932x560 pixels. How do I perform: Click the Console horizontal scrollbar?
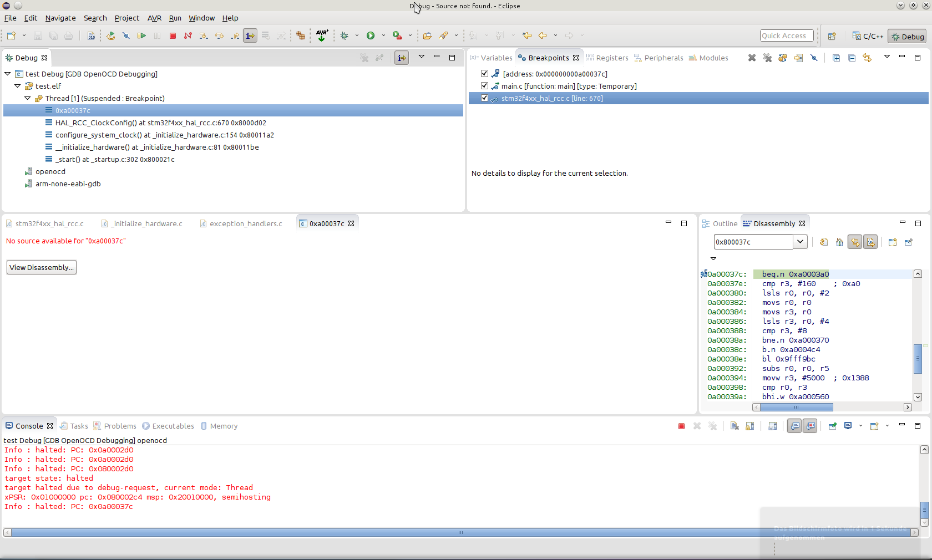461,532
